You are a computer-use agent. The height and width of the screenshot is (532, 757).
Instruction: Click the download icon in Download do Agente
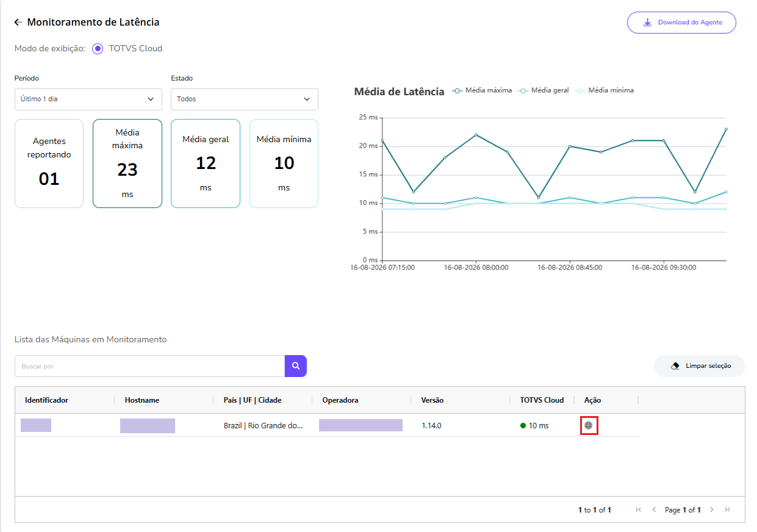(x=648, y=23)
